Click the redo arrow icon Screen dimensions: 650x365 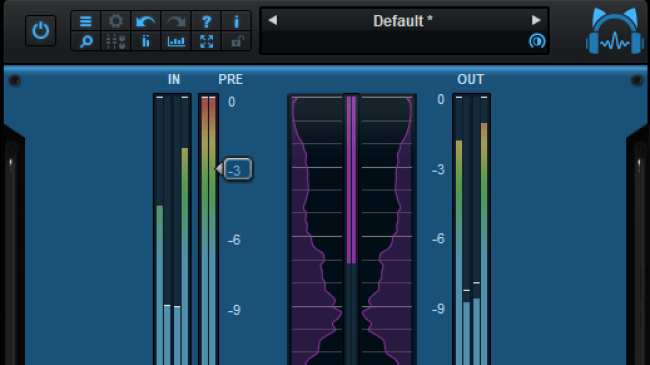(176, 21)
